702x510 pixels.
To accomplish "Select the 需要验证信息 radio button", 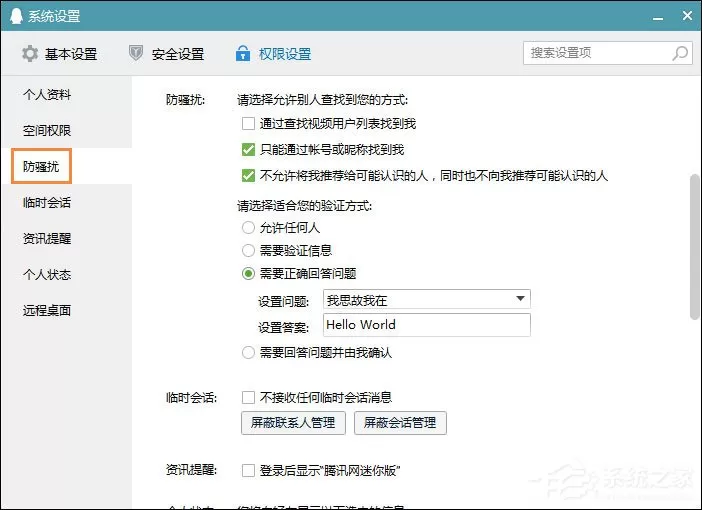I will [248, 250].
